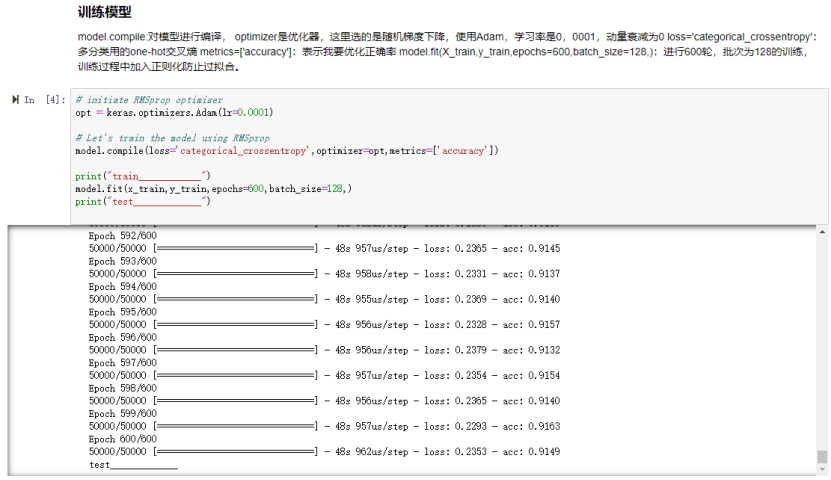Click the progress bar under Epoch 596/600
This screenshot has height=480, width=831.
235,350
